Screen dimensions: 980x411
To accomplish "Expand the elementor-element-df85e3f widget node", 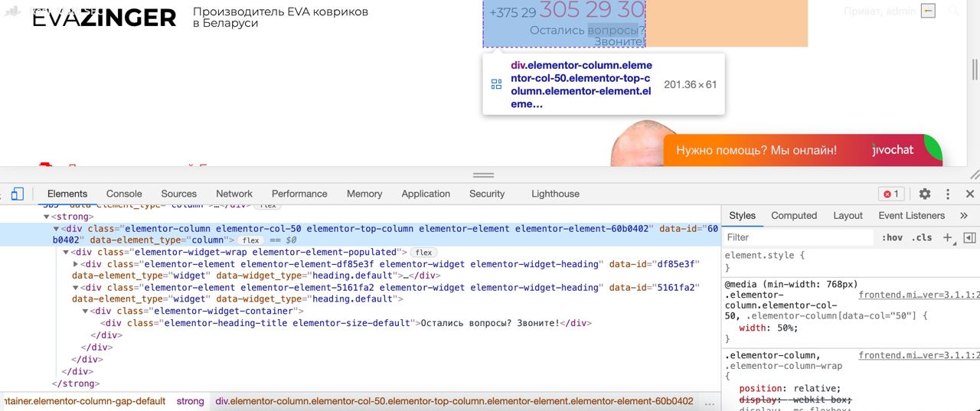I will coord(76,264).
